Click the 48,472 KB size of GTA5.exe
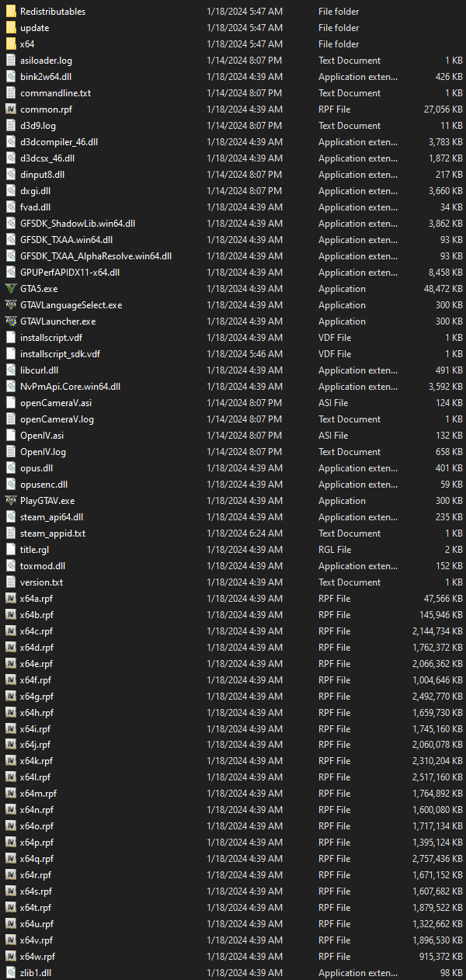 click(x=443, y=289)
